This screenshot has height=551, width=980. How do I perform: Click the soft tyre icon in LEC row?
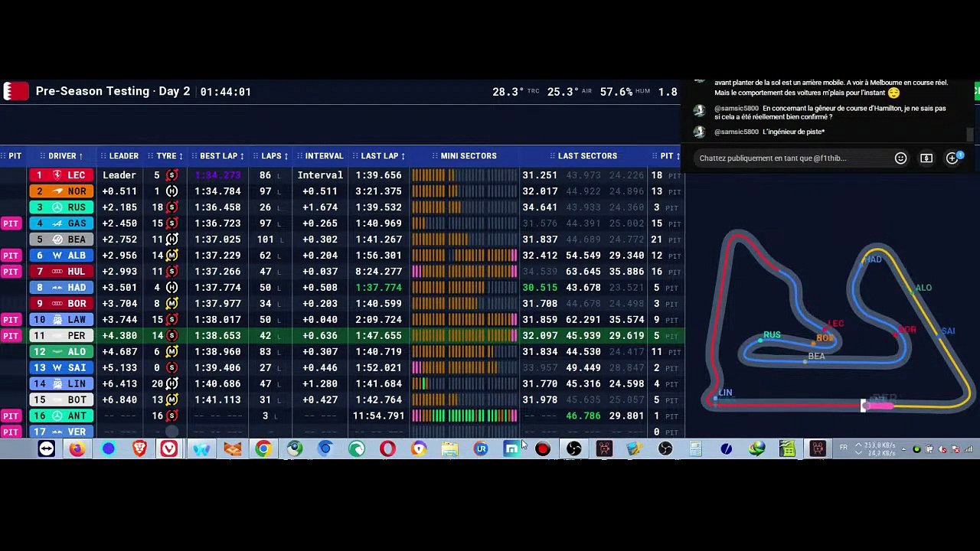tap(171, 175)
